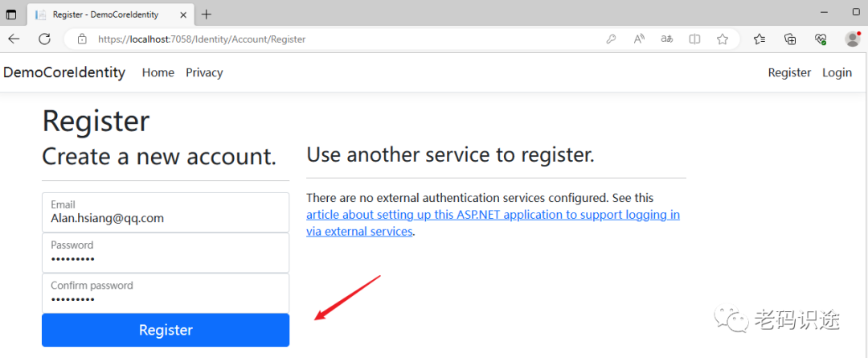Go to the Privacy page in navbar
This screenshot has height=358, width=868.
tap(204, 72)
